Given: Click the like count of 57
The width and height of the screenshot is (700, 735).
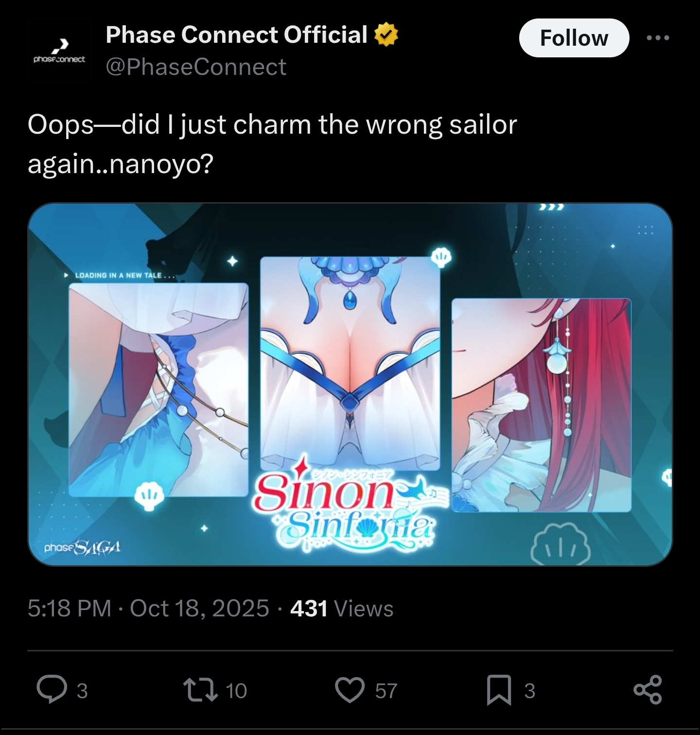Looking at the screenshot, I should point(386,691).
